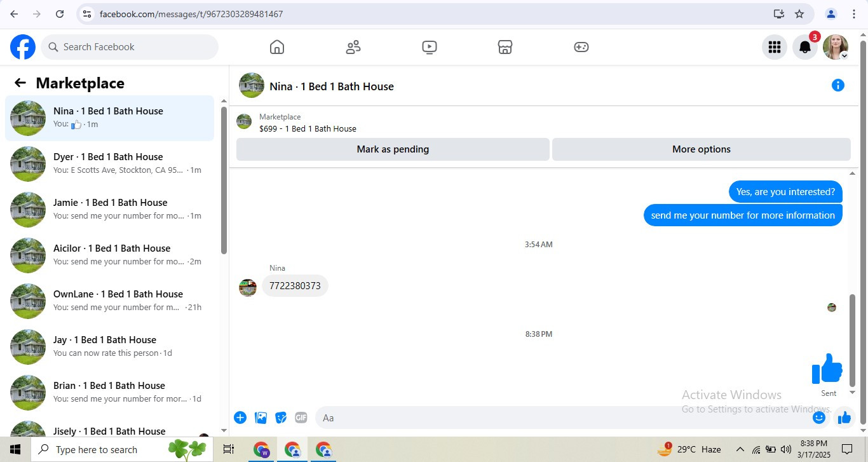Click the message field labeled Aa
The width and height of the screenshot is (868, 462).
pos(562,418)
